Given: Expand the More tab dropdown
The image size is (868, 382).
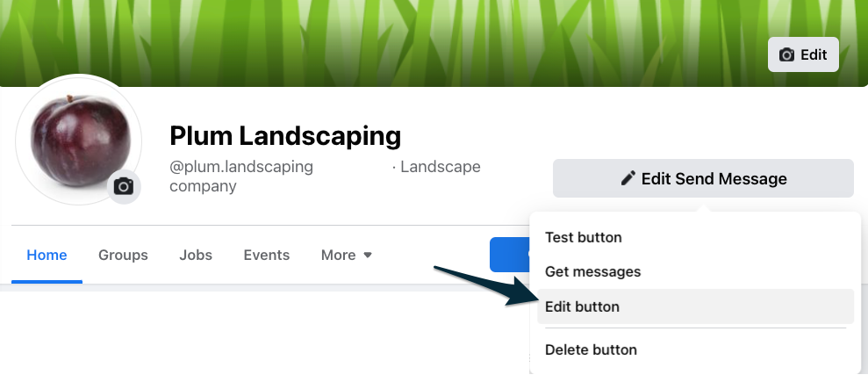Looking at the screenshot, I should [347, 256].
